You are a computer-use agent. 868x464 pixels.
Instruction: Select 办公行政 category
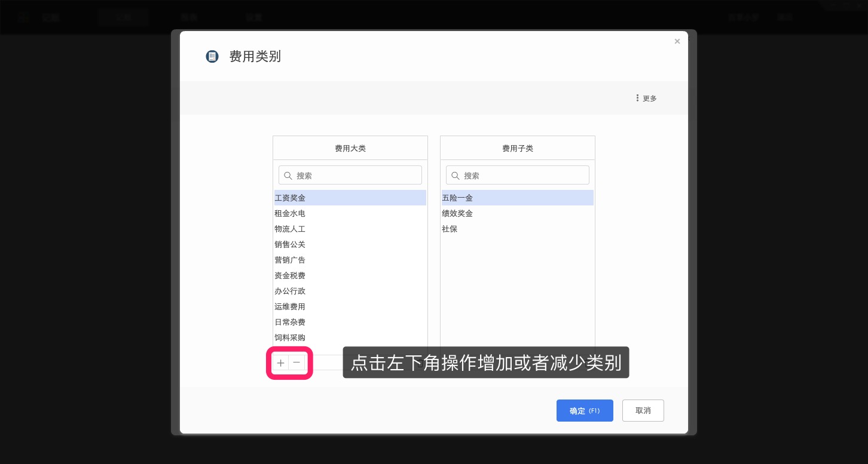[350, 291]
